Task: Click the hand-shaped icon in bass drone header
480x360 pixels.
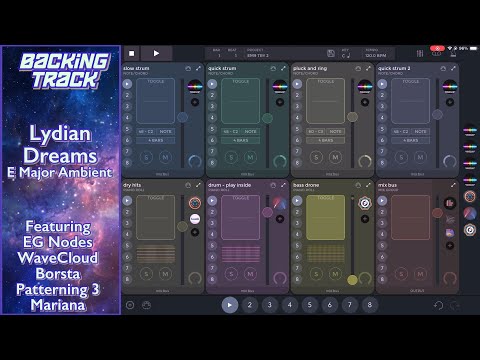Action: point(358,185)
